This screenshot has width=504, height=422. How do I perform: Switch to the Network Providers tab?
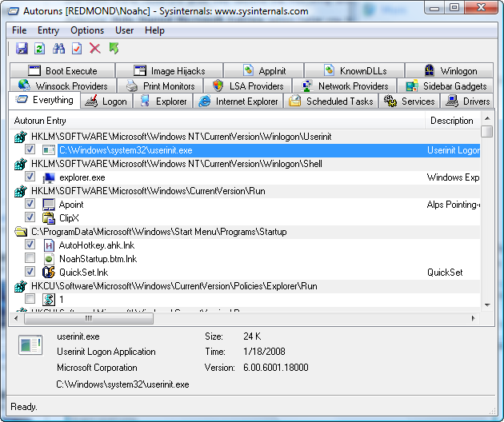click(345, 86)
